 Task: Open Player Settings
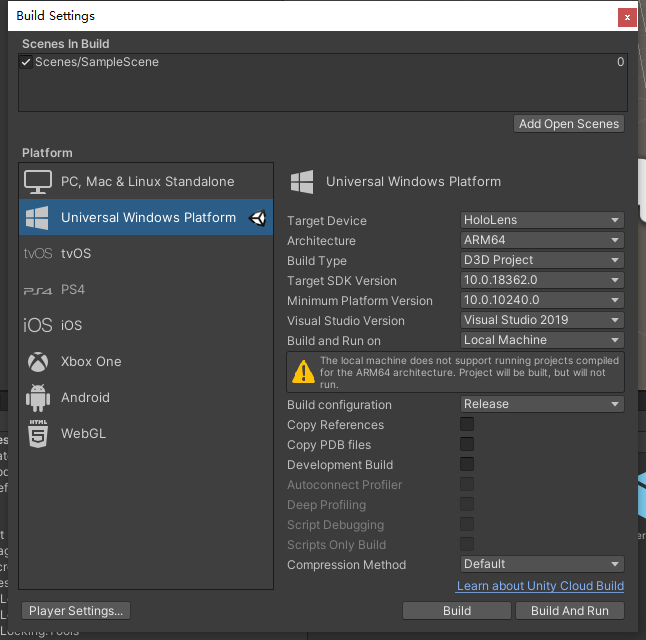(76, 610)
